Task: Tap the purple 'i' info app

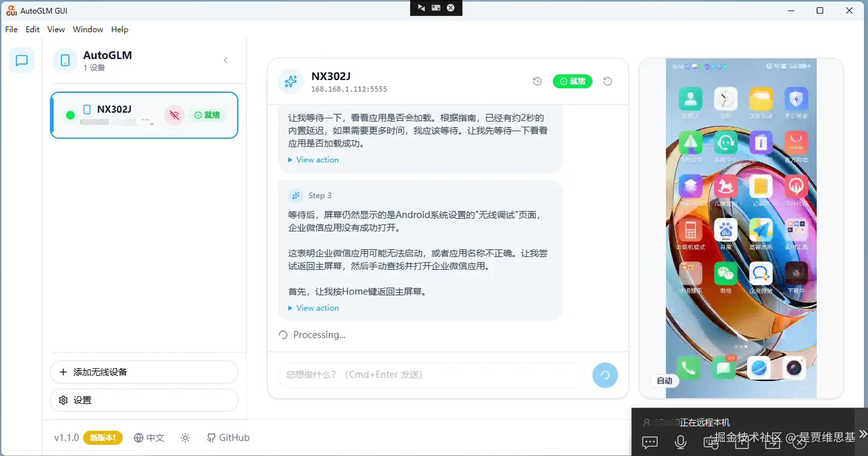Action: click(761, 143)
